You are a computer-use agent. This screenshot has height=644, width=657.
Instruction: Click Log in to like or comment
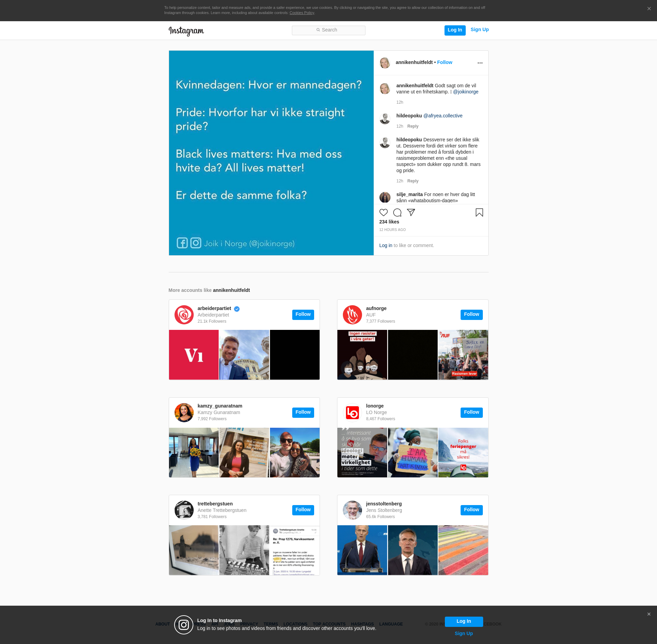(x=386, y=245)
